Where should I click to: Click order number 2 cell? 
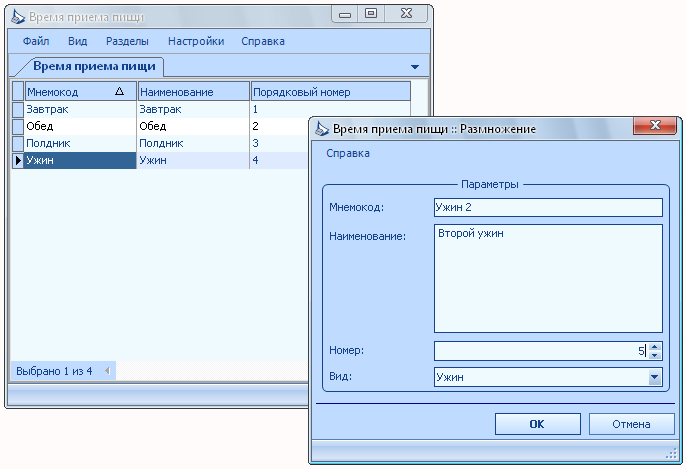(280, 126)
